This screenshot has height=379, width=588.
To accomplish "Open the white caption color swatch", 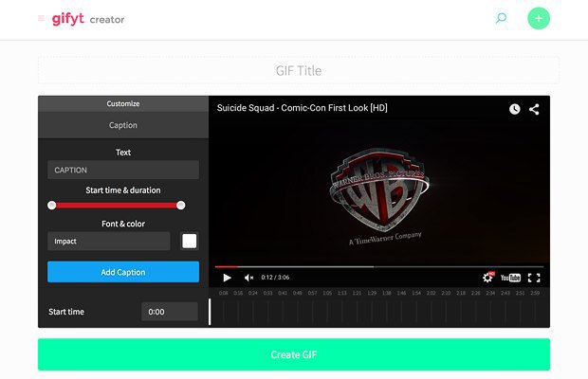I will pyautogui.click(x=190, y=242).
